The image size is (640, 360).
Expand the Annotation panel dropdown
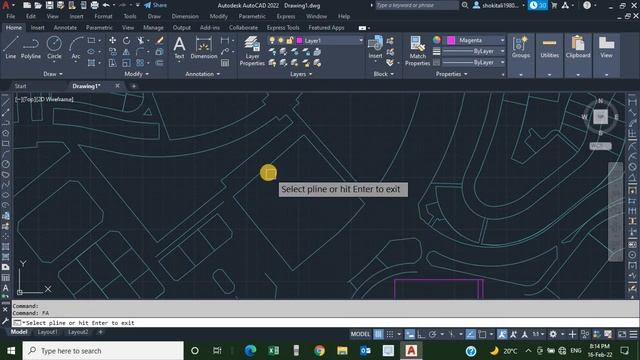pyautogui.click(x=202, y=74)
